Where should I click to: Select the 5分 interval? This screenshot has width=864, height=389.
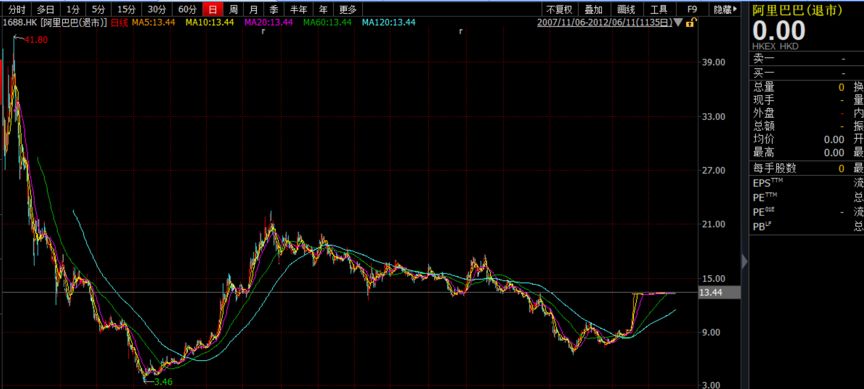pyautogui.click(x=98, y=9)
